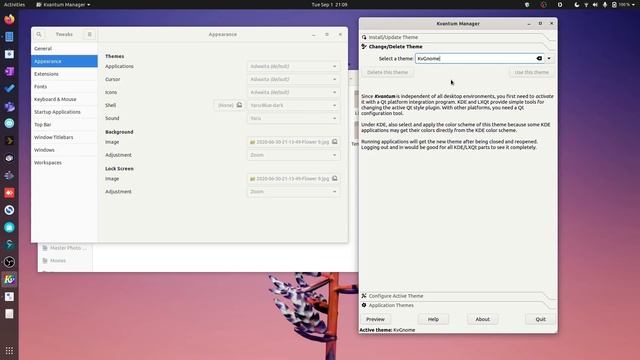Open the Shell theme dropdown

[293, 105]
